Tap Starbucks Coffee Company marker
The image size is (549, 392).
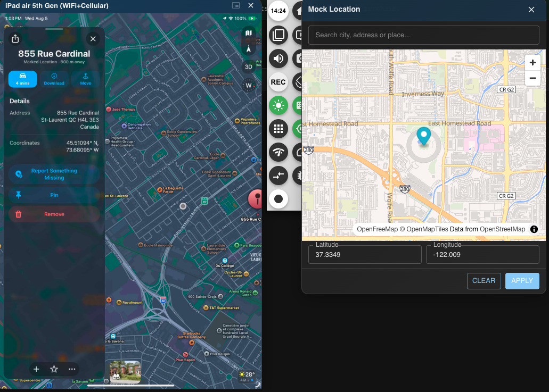click(192, 343)
